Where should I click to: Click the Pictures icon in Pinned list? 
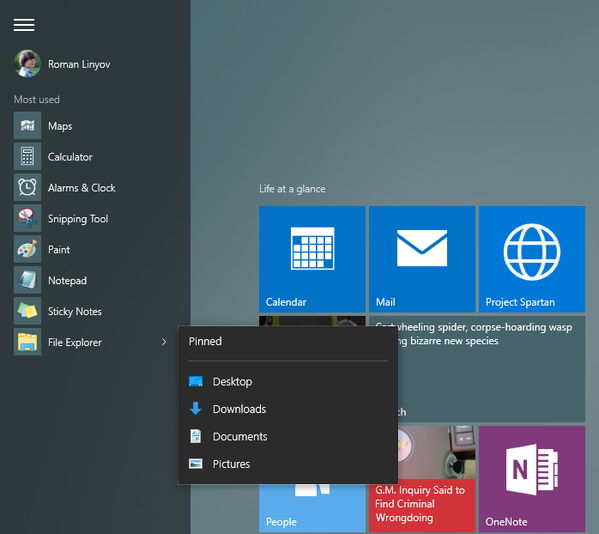[x=196, y=464]
